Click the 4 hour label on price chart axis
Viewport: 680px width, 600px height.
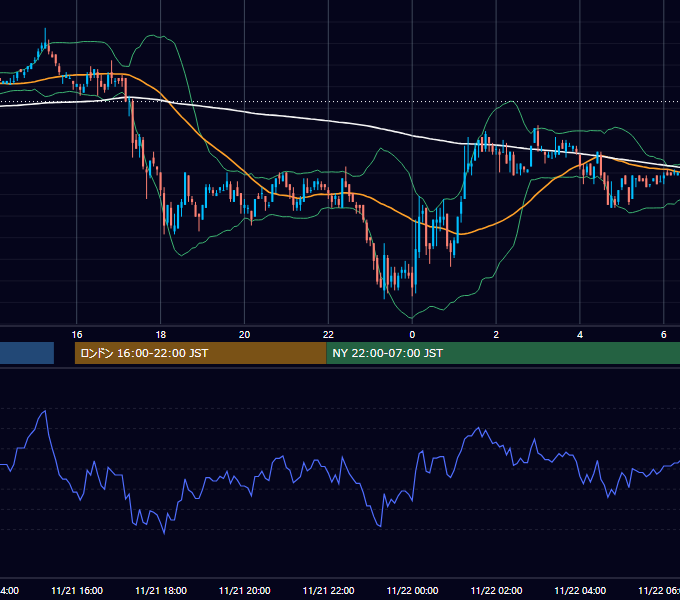point(580,335)
